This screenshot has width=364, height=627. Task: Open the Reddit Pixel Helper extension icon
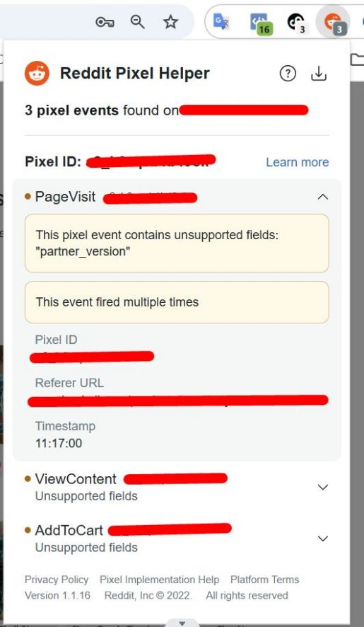333,22
